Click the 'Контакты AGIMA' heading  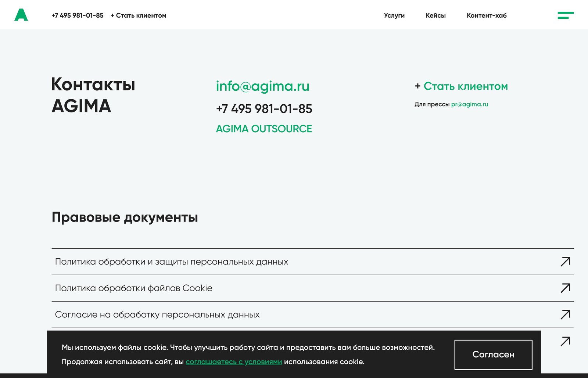tap(93, 95)
